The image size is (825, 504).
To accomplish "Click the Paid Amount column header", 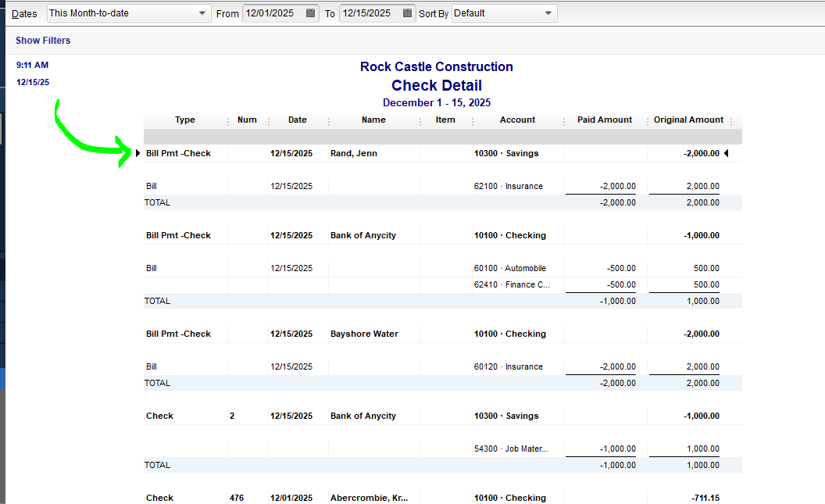I will [604, 120].
